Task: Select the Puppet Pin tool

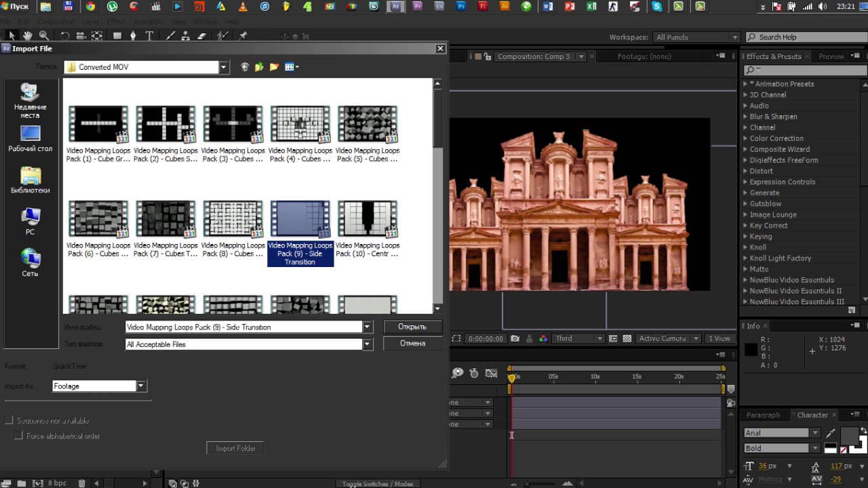Action: [243, 35]
